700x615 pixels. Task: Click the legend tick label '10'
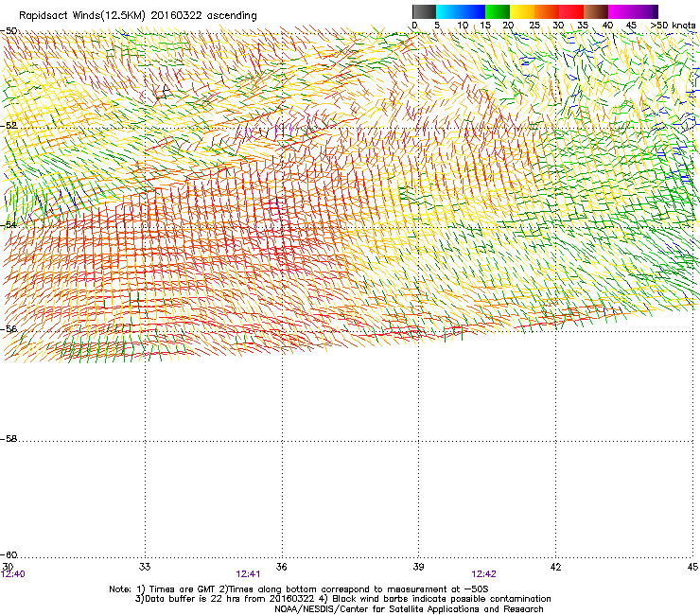tap(463, 26)
